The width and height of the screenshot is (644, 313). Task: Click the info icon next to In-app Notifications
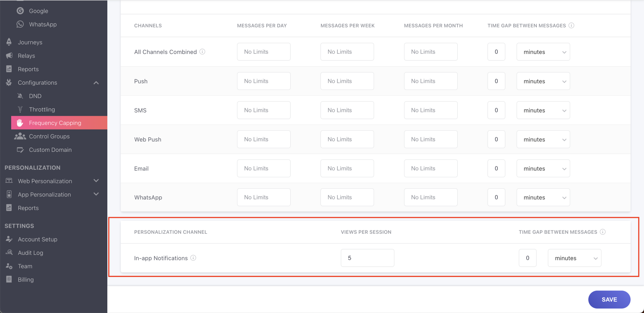(x=193, y=258)
